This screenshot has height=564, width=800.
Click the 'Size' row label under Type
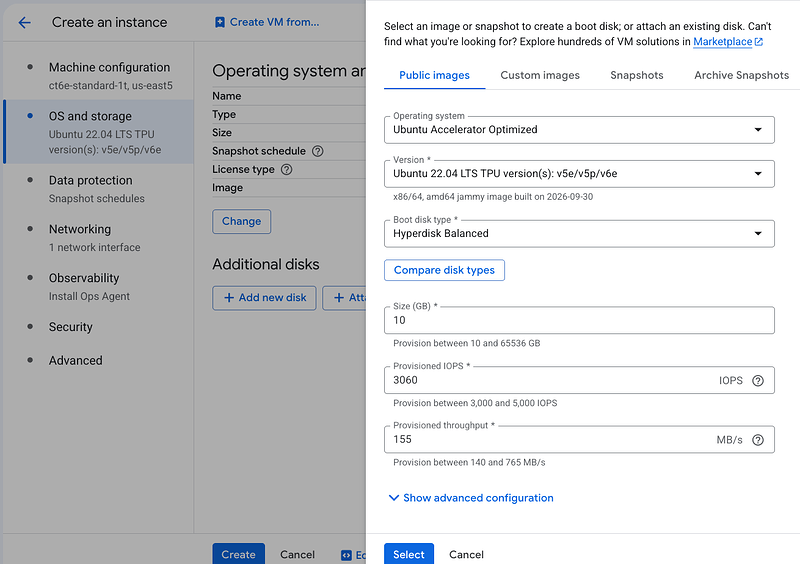pos(222,133)
